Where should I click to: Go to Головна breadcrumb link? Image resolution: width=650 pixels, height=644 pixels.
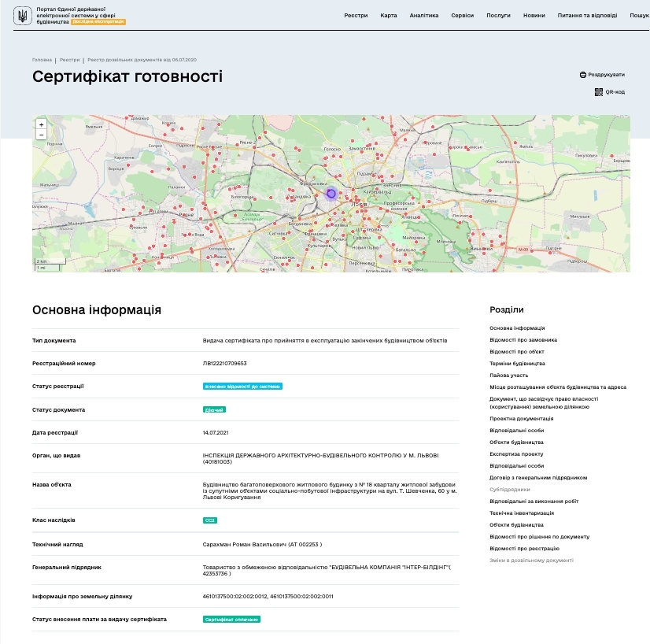(x=42, y=60)
